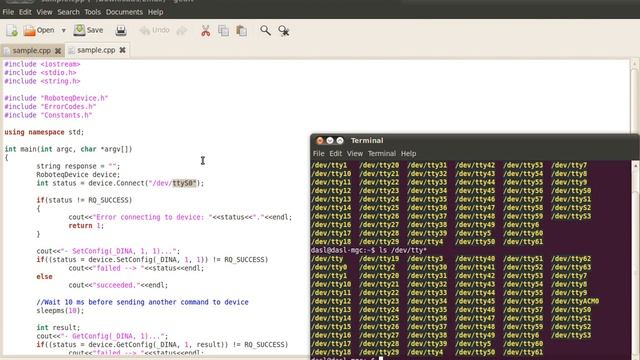The width and height of the screenshot is (640, 360).
Task: Click the int result; line
Action: click(58, 327)
